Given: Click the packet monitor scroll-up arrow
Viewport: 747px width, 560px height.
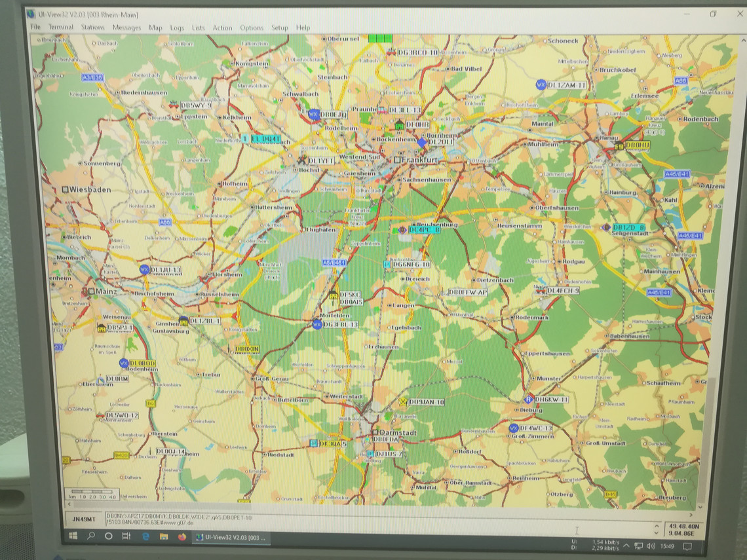Looking at the screenshot, I should coord(657,526).
